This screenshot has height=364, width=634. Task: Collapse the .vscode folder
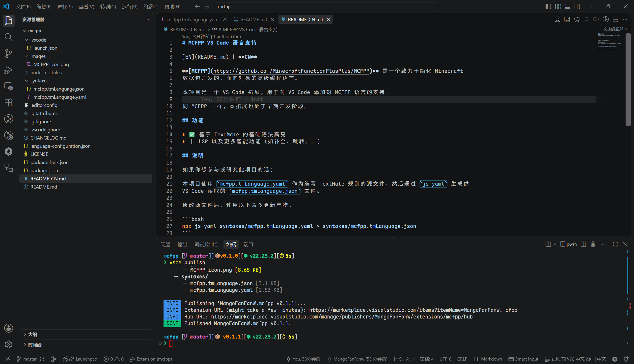(26, 40)
